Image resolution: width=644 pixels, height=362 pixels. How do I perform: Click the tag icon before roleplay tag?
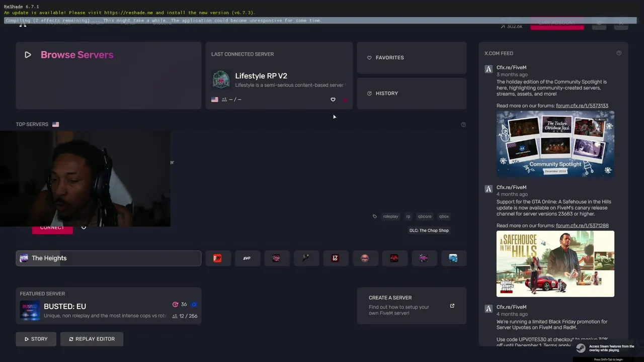pyautogui.click(x=374, y=216)
